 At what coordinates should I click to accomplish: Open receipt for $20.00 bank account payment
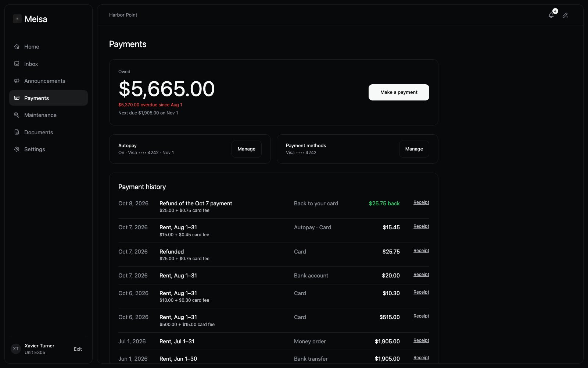[x=421, y=275]
